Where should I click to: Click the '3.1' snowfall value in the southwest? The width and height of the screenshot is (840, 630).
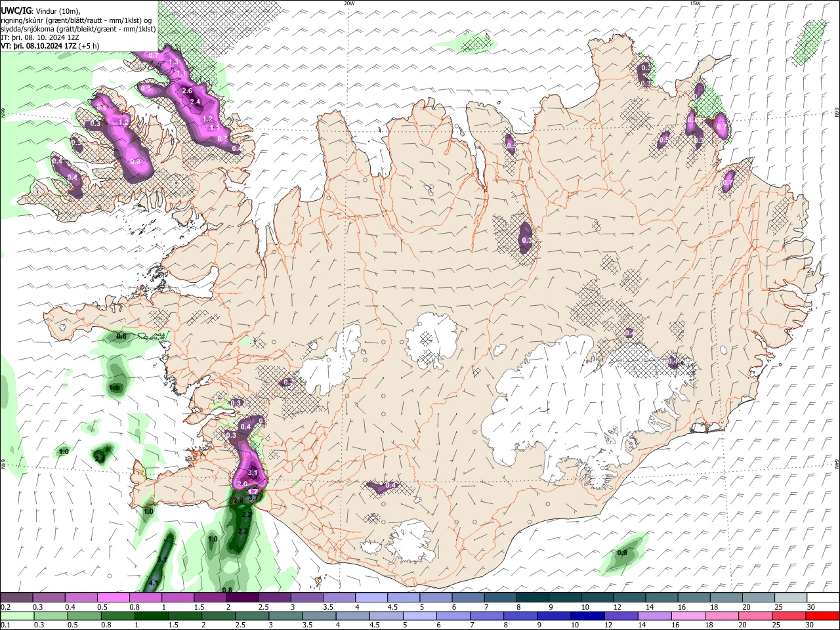(x=254, y=473)
